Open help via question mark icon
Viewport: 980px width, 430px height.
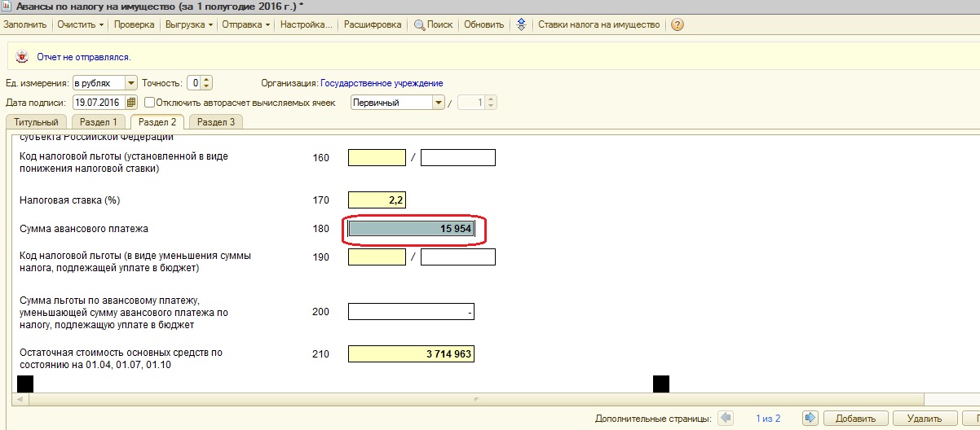tap(678, 24)
